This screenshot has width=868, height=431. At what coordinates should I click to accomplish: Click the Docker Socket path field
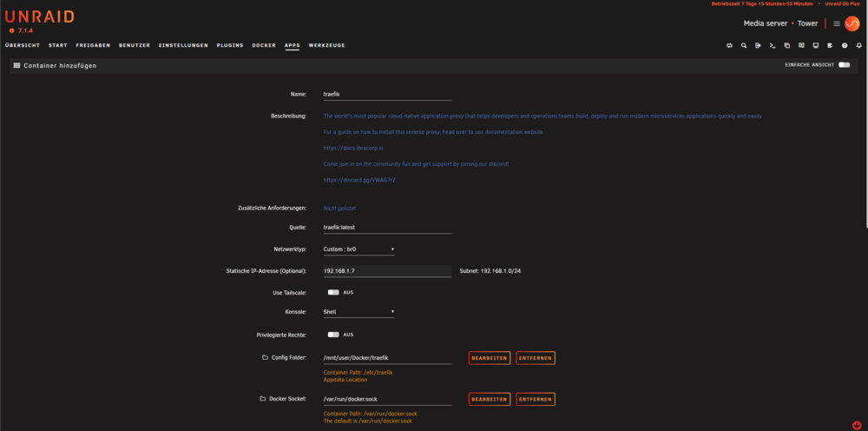coord(387,399)
